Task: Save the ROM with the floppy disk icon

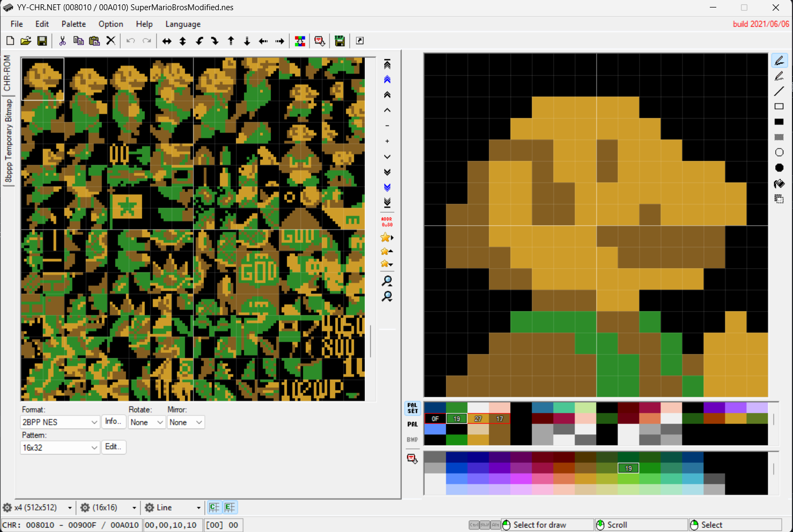Action: click(42, 41)
